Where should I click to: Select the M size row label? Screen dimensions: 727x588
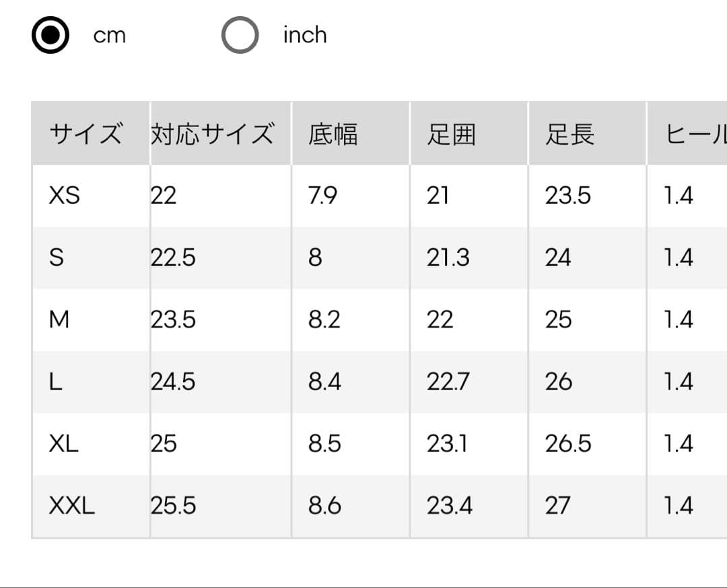pos(59,320)
